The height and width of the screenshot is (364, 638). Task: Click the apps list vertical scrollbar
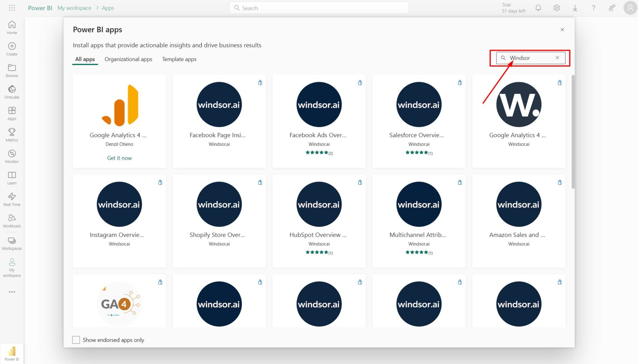(573, 132)
